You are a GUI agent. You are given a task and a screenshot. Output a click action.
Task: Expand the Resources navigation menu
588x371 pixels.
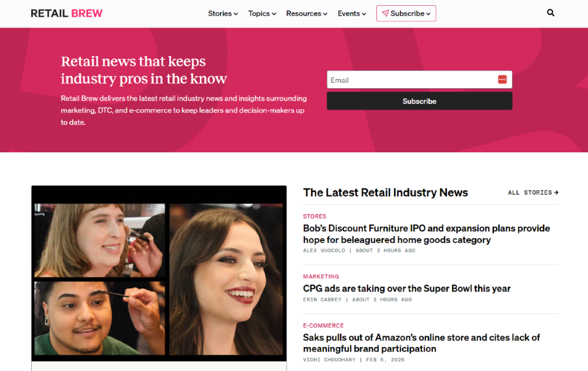click(x=306, y=14)
